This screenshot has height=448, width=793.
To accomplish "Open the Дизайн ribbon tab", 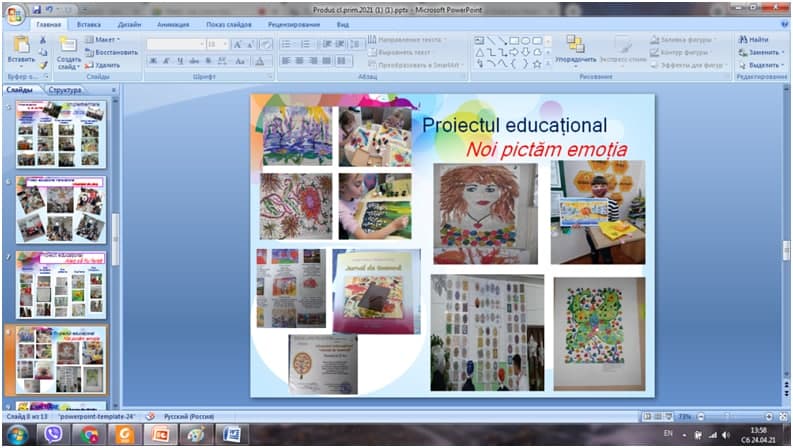I will 129,23.
